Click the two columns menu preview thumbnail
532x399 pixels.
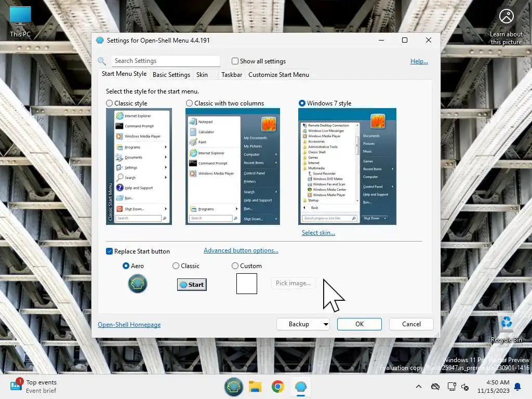[233, 167]
